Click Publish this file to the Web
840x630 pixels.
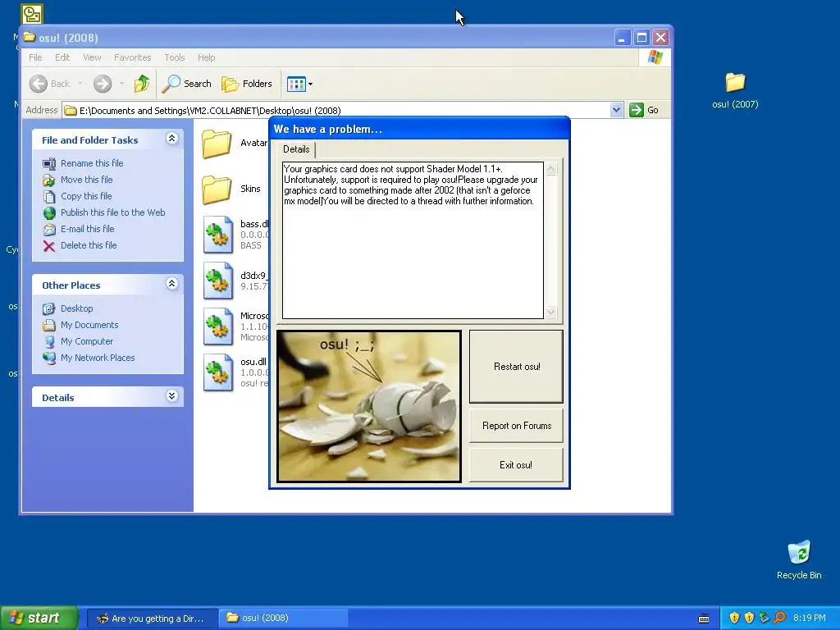coord(112,212)
